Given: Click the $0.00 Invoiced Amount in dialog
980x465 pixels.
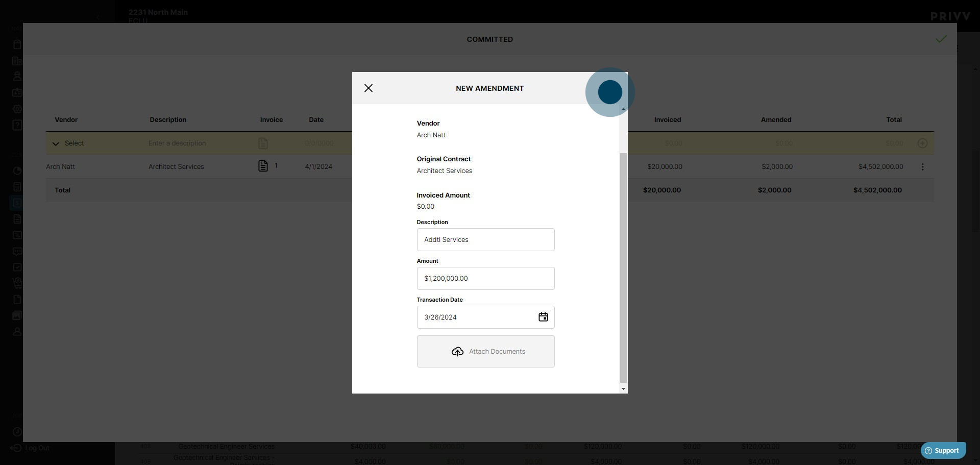Looking at the screenshot, I should click(x=425, y=207).
